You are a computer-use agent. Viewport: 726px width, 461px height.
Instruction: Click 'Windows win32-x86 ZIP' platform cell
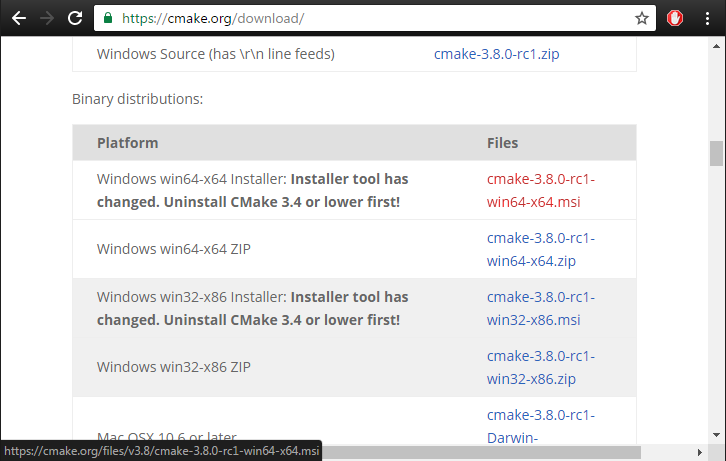[x=174, y=367]
